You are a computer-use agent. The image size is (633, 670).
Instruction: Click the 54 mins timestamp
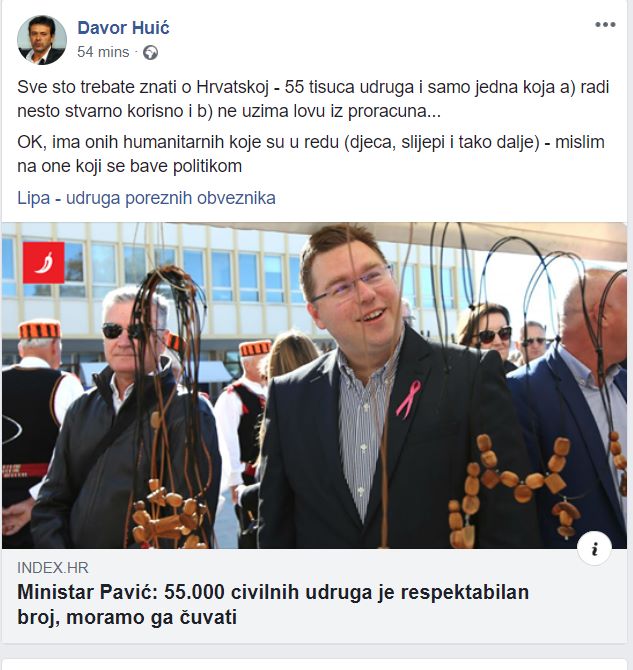tap(103, 52)
